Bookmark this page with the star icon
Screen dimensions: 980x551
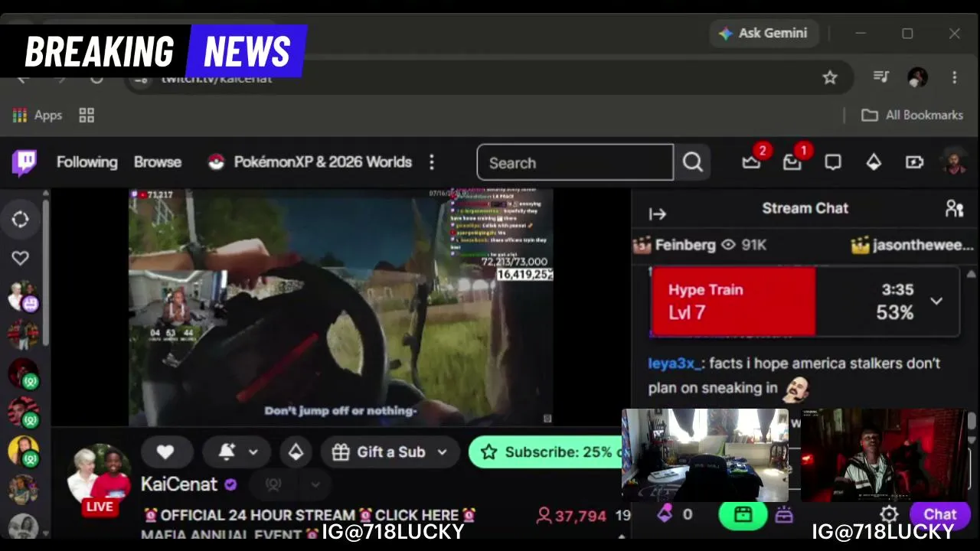830,77
